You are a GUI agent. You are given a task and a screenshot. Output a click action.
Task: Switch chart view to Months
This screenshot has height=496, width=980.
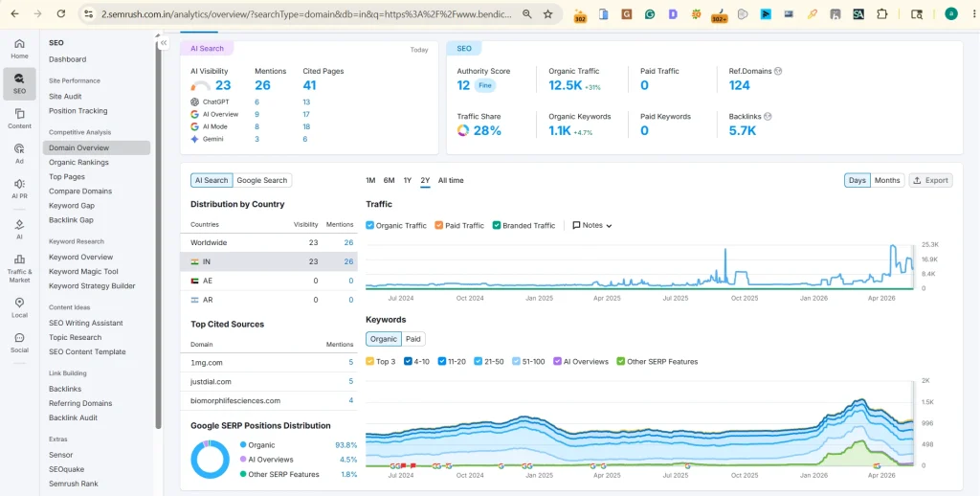(887, 180)
